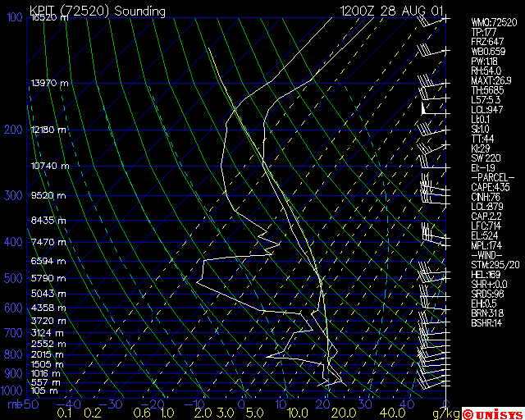Viewport: 525px width, 420px height.
Task: Click the CAPE:435 parcel value
Action: pos(491,187)
